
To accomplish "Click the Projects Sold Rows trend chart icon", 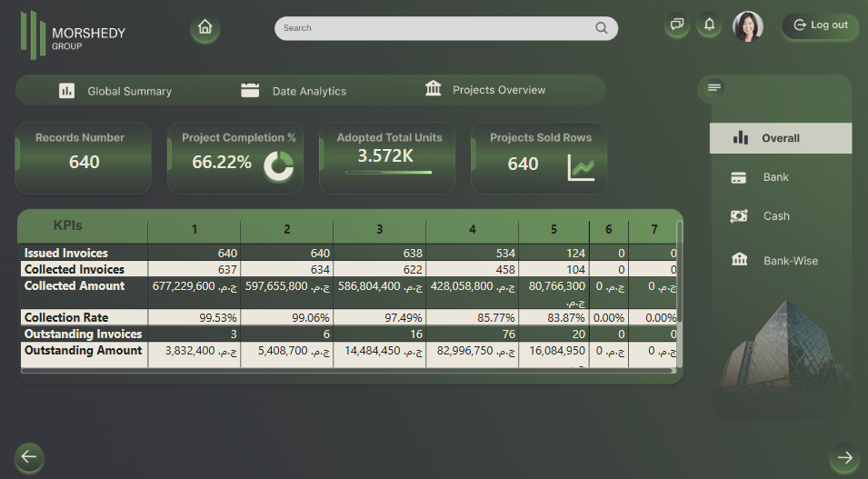I will pyautogui.click(x=582, y=166).
